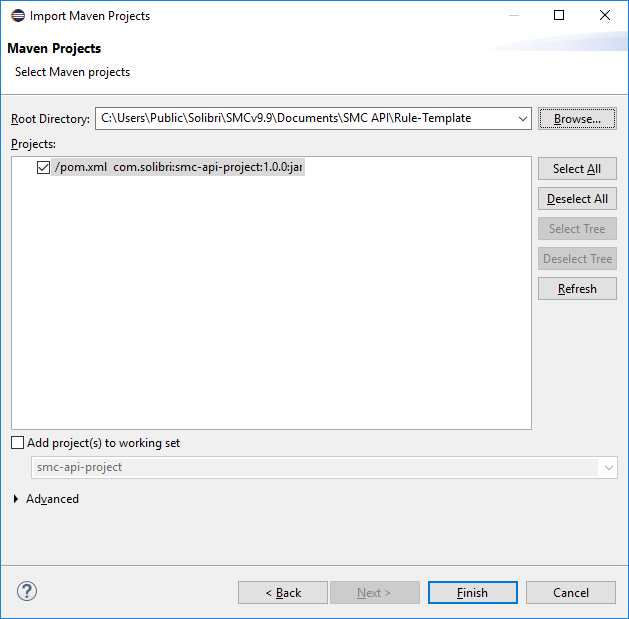Click Finish to import project
Image resolution: width=629 pixels, height=619 pixels.
click(472, 593)
